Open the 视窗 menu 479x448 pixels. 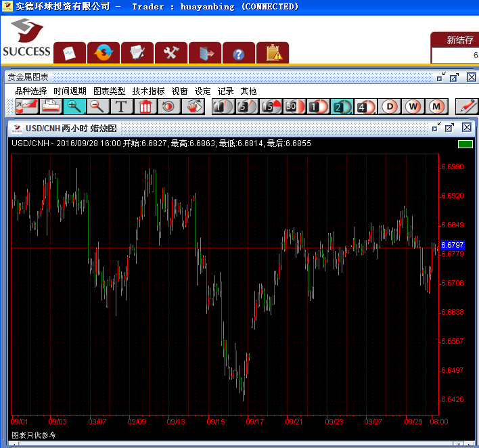click(179, 91)
